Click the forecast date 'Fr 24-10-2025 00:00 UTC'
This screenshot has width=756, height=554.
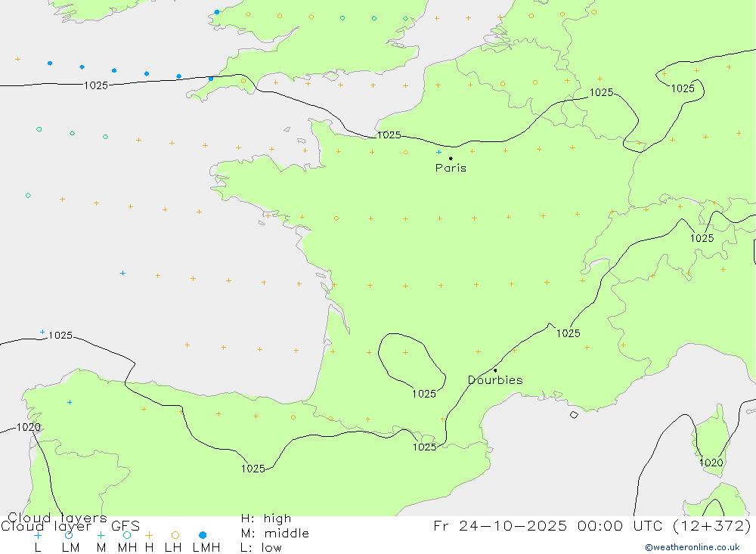coord(550,525)
